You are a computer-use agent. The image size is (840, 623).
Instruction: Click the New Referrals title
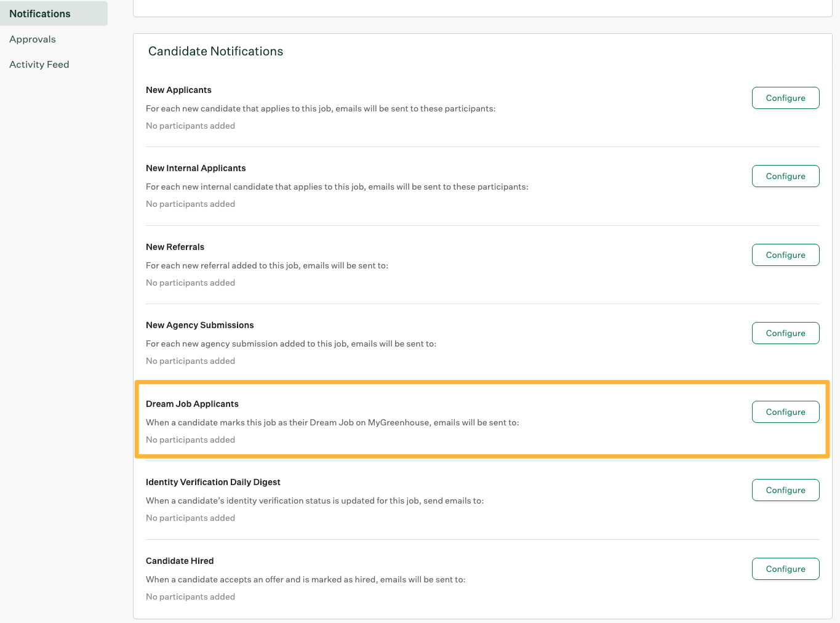[175, 247]
